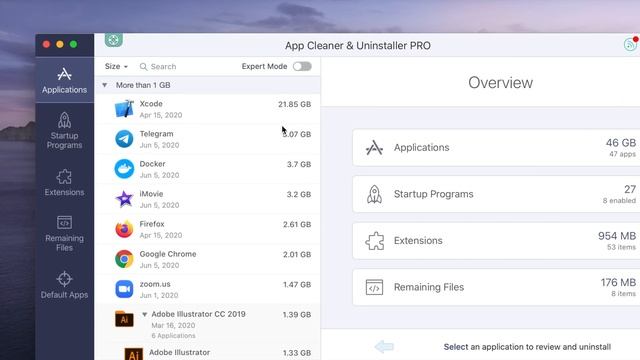Open the Startup Programs overview card
Screen dimensions: 640x360
click(x=496, y=194)
